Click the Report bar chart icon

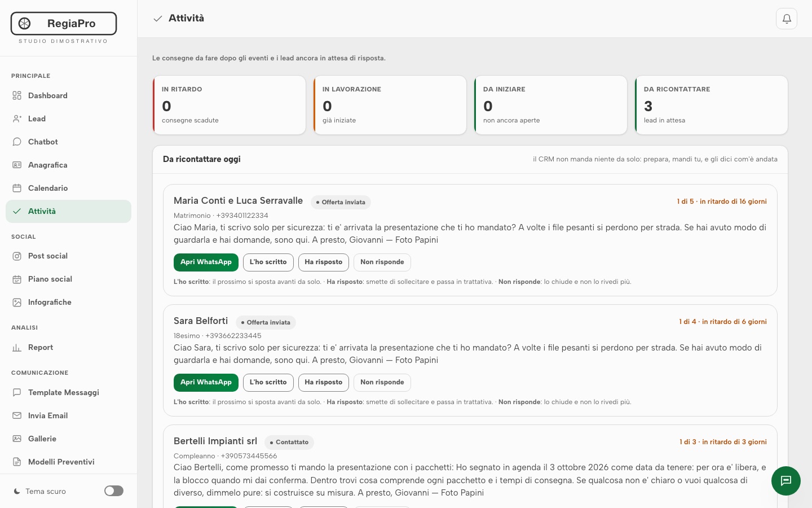pyautogui.click(x=17, y=347)
